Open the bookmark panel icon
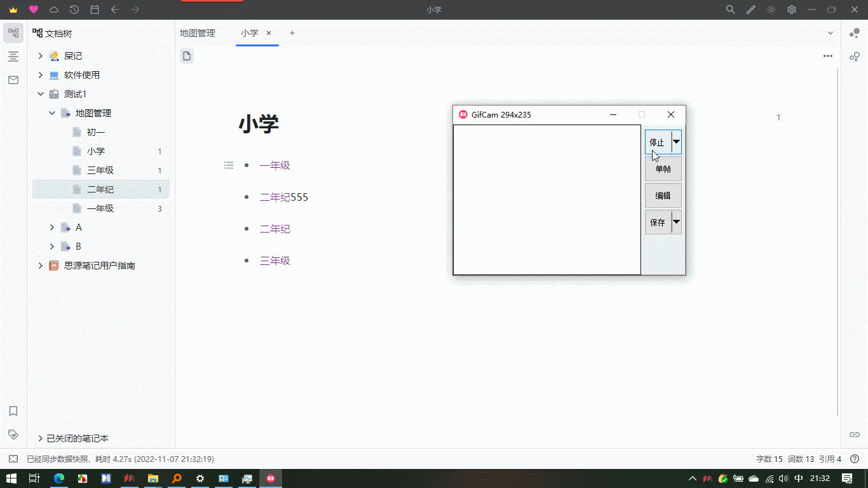The width and height of the screenshot is (868, 488). pos(13,411)
